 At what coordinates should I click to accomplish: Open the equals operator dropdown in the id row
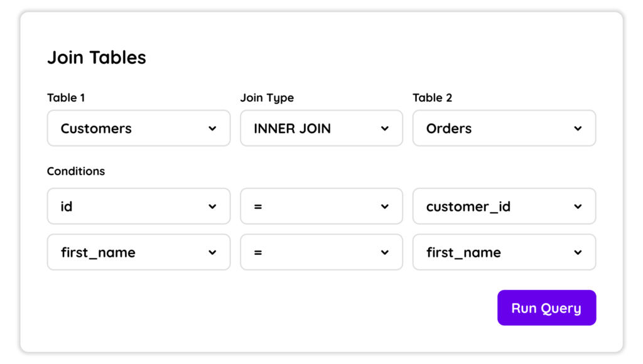[321, 206]
